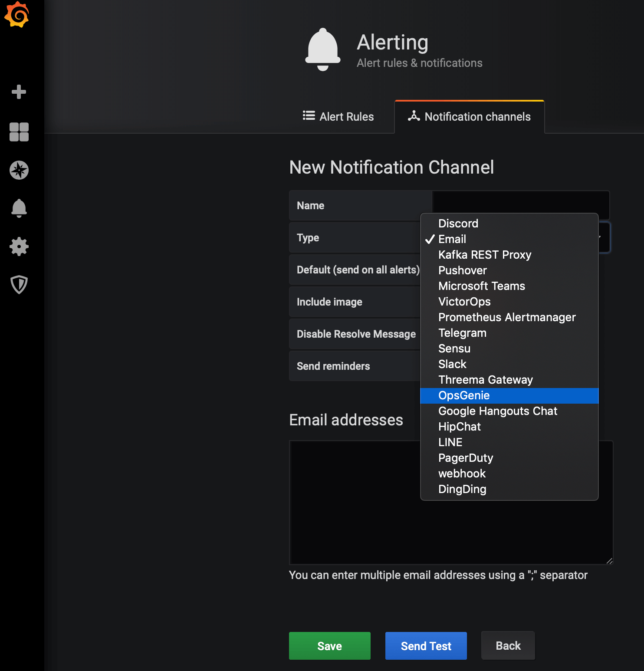Focus the Name input field
The width and height of the screenshot is (644, 671).
(521, 201)
